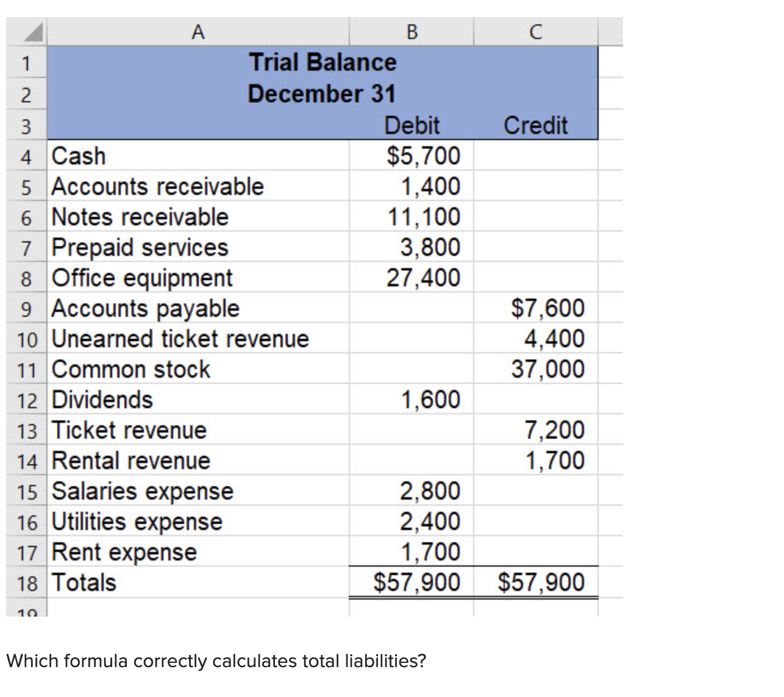Select row number 4

26,156
